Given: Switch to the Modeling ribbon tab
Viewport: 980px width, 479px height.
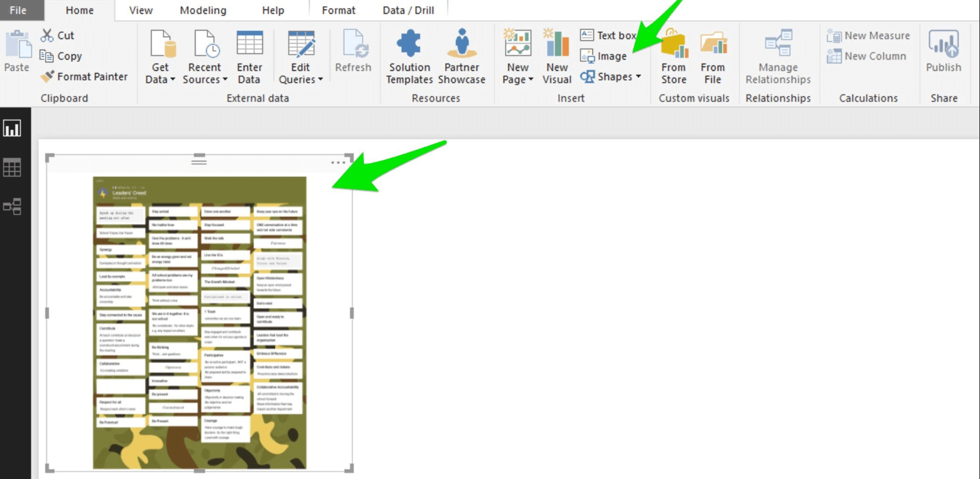Looking at the screenshot, I should coord(203,10).
